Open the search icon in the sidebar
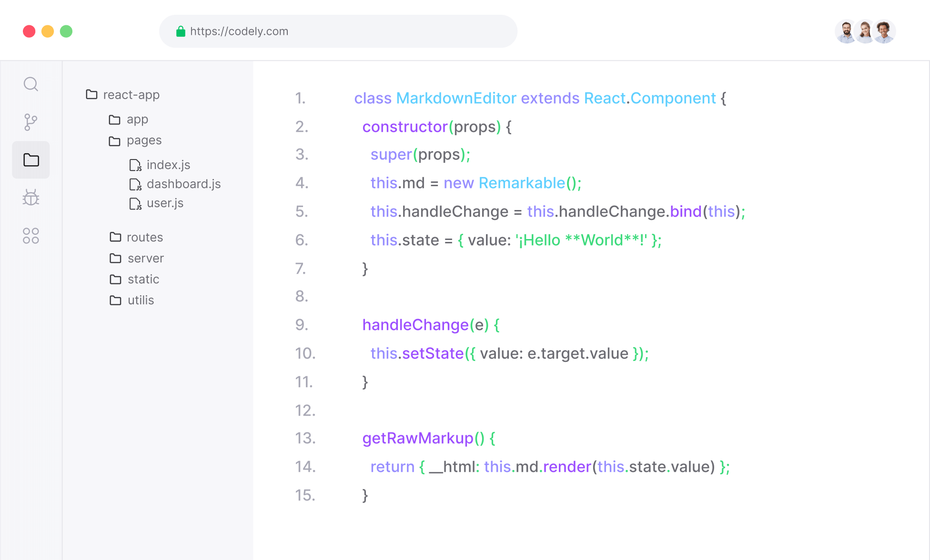The height and width of the screenshot is (560, 930). 31,84
